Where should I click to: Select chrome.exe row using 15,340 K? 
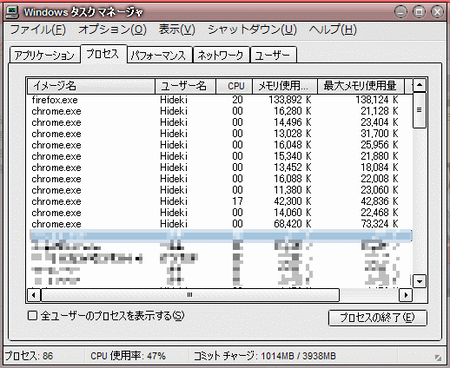[x=220, y=156]
